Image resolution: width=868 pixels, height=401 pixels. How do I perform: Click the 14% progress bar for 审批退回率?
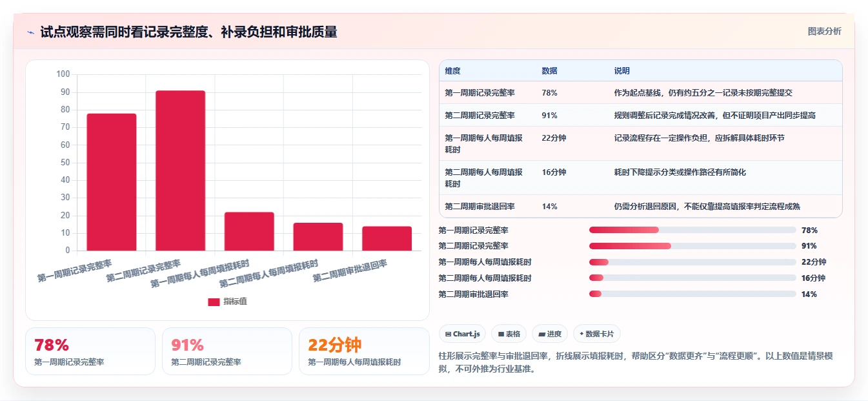click(692, 294)
